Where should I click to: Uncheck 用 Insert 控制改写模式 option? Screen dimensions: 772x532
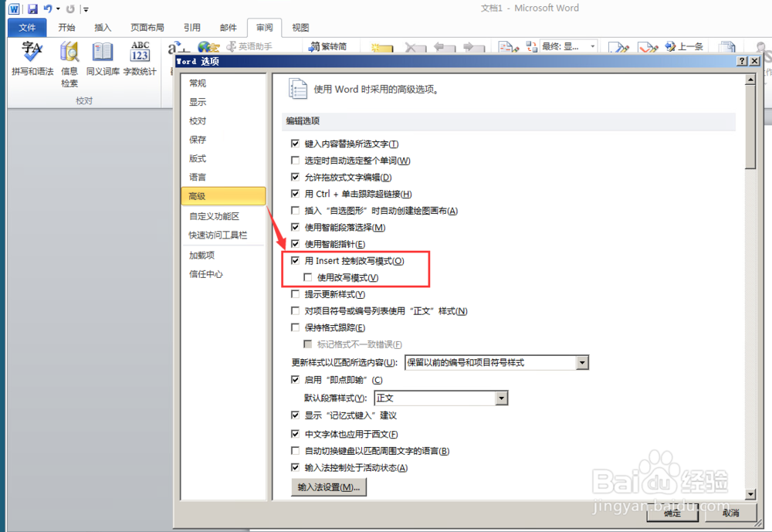point(296,260)
